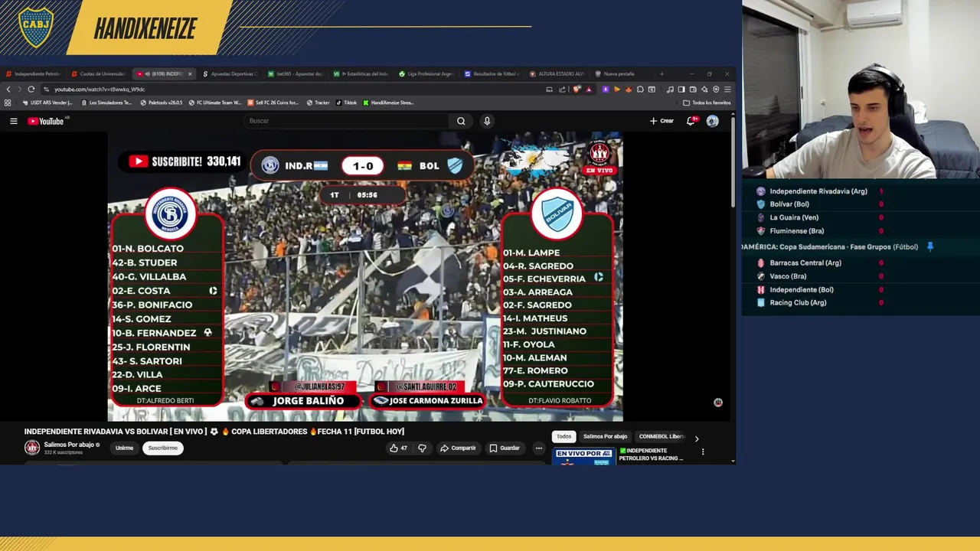The image size is (980, 551).
Task: Select the Racing Club (Arg) score row
Action: [x=861, y=302]
